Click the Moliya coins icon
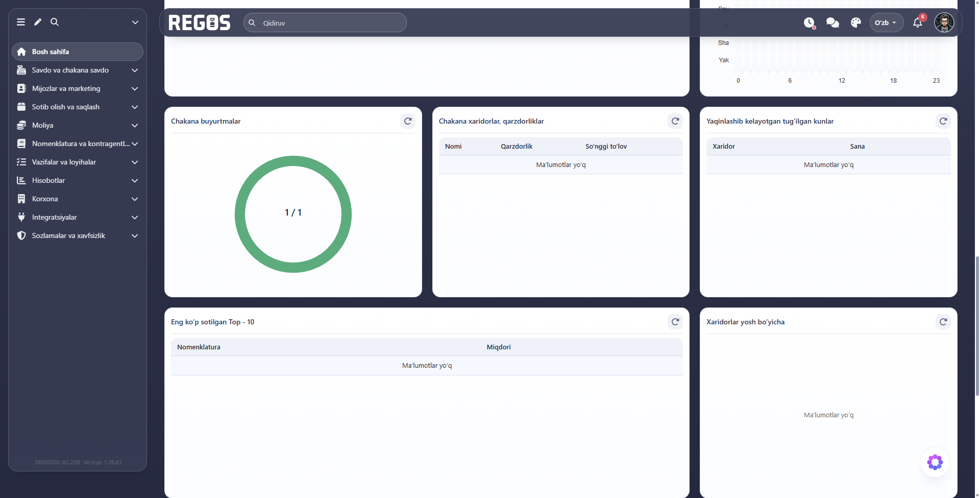 tap(21, 125)
